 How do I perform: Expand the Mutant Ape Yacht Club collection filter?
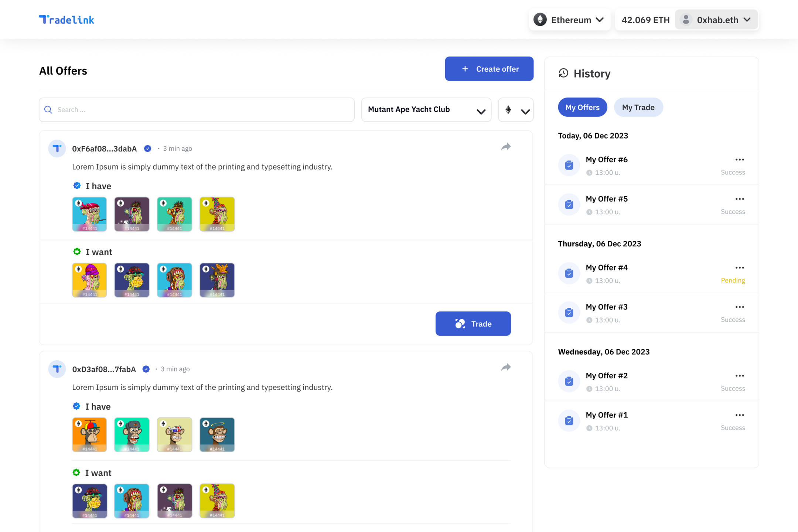click(x=426, y=110)
